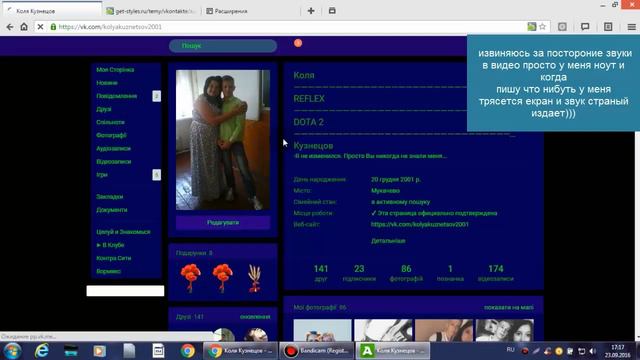Click the square toolbar icon left of speech bubble

562,27
